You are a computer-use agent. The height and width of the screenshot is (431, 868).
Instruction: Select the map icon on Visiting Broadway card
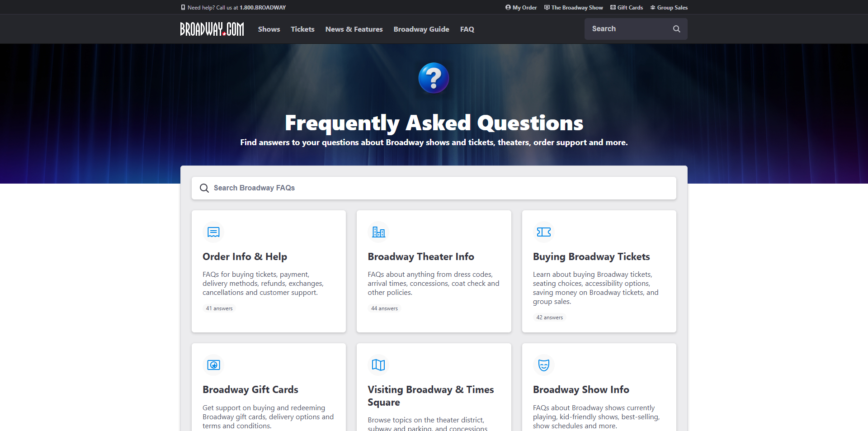pos(378,365)
